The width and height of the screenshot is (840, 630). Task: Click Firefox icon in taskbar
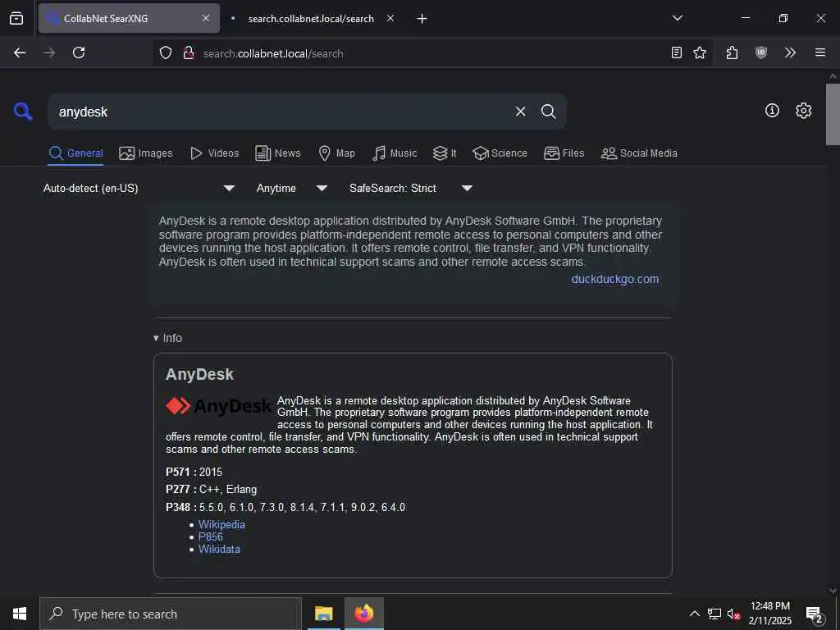(363, 614)
